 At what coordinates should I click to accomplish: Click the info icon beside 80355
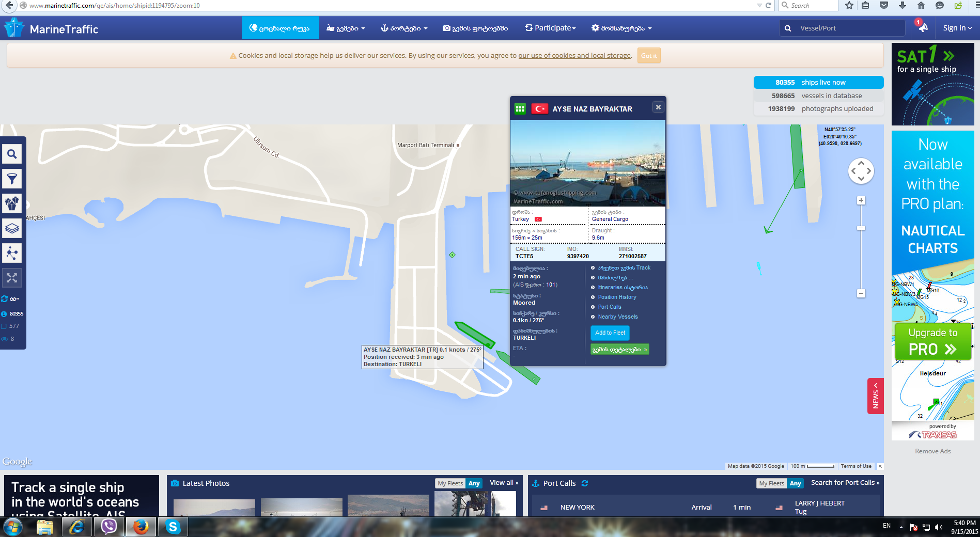[x=4, y=314]
